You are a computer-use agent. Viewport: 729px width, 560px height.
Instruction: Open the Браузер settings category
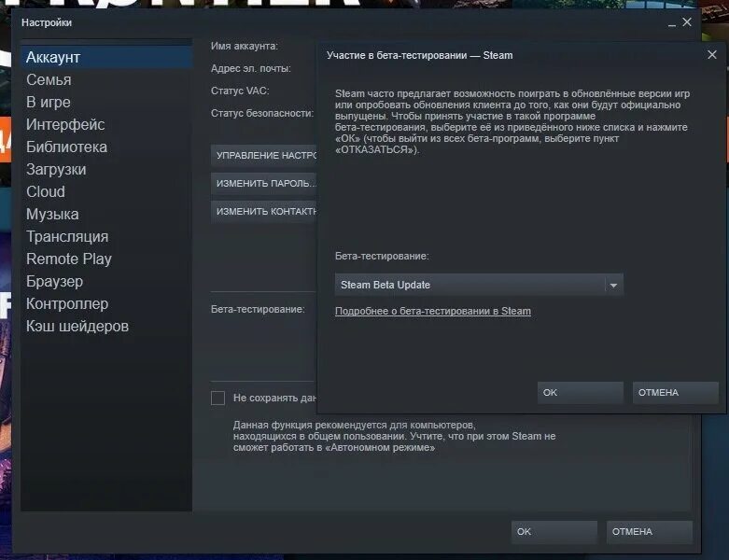[106, 281]
